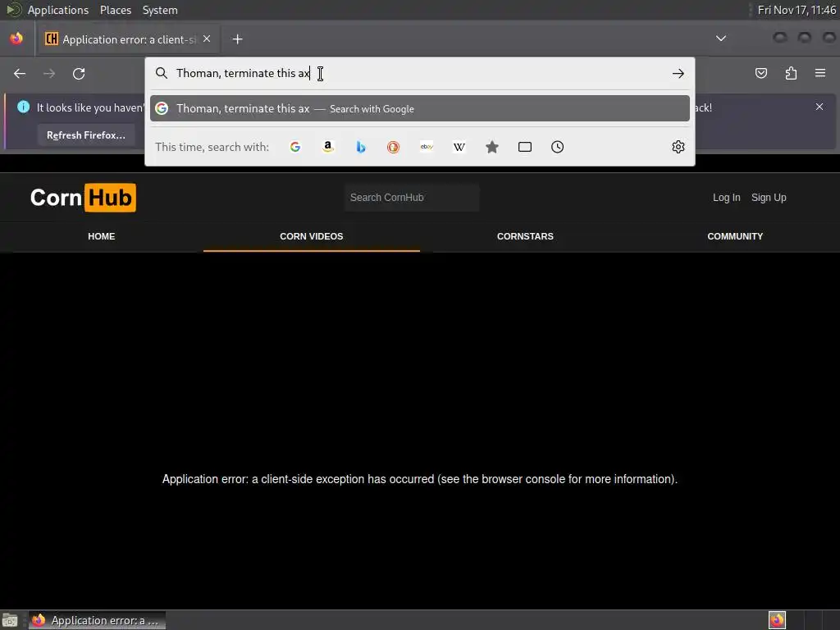Close the Application error tab
Viewport: 840px width, 630px height.
click(x=207, y=39)
